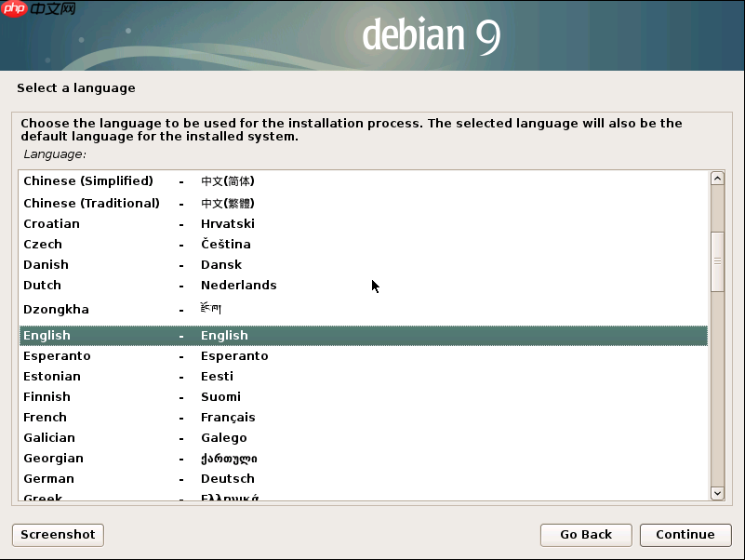The height and width of the screenshot is (560, 745).
Task: Select Czech - Čeština entry
Action: coord(112,244)
